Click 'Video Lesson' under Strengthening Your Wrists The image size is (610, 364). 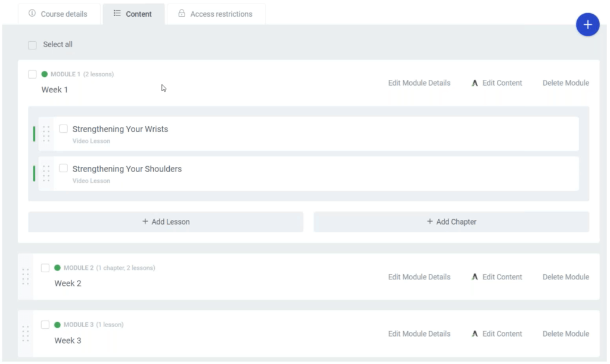point(91,141)
